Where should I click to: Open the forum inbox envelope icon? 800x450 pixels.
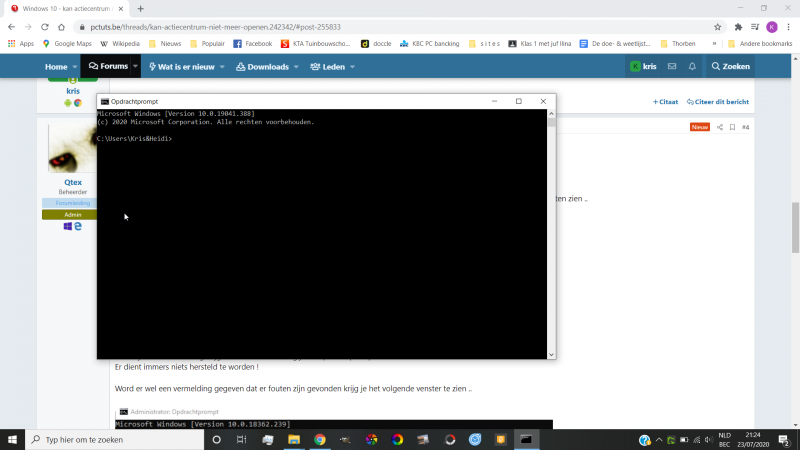click(672, 66)
